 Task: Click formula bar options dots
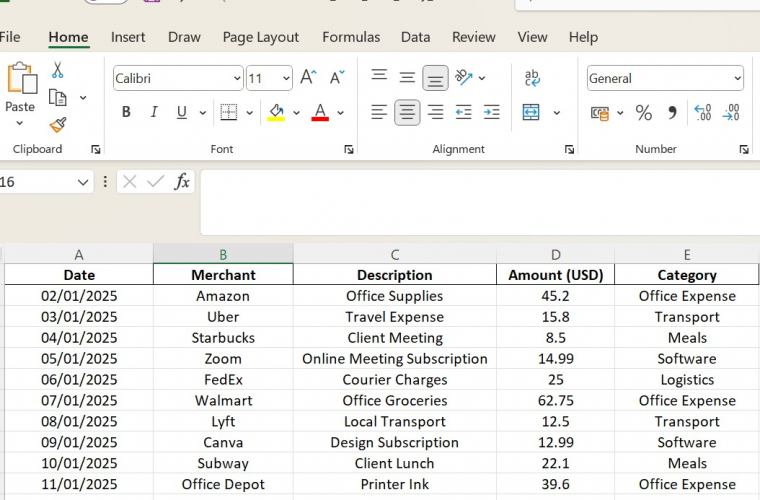point(105,182)
